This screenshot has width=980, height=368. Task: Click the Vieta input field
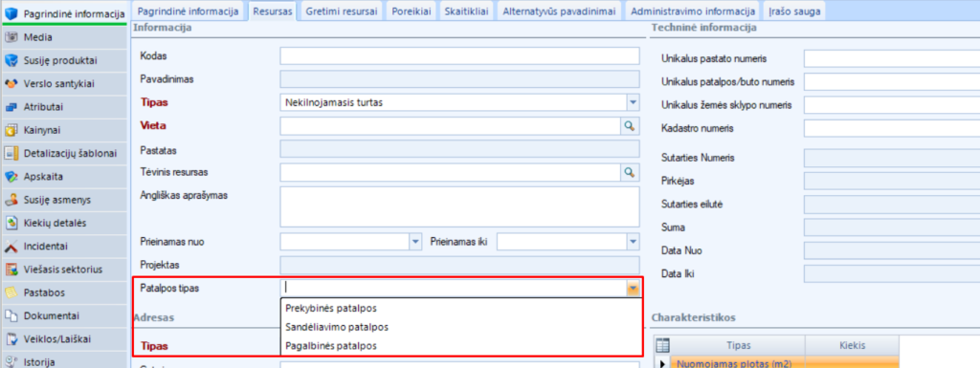(450, 126)
